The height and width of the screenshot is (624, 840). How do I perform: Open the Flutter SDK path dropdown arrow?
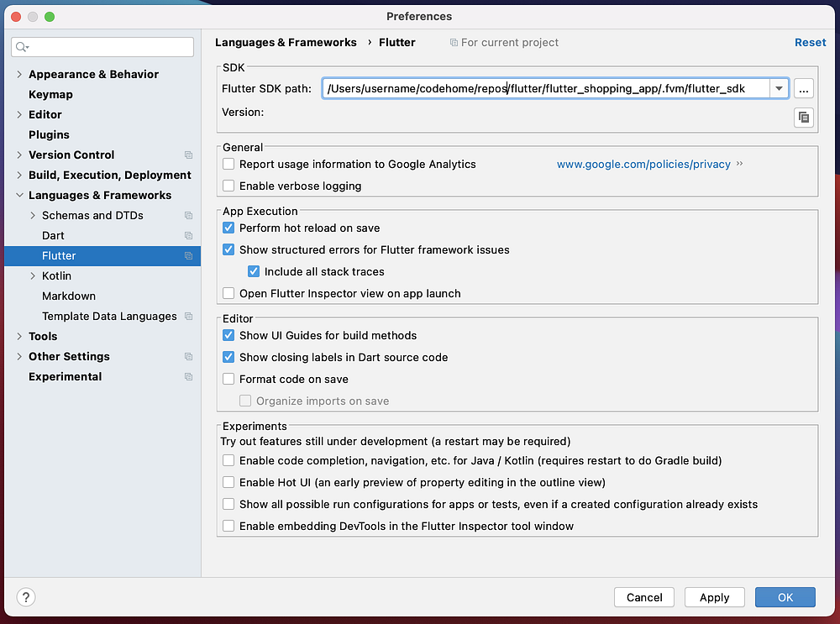pos(779,87)
